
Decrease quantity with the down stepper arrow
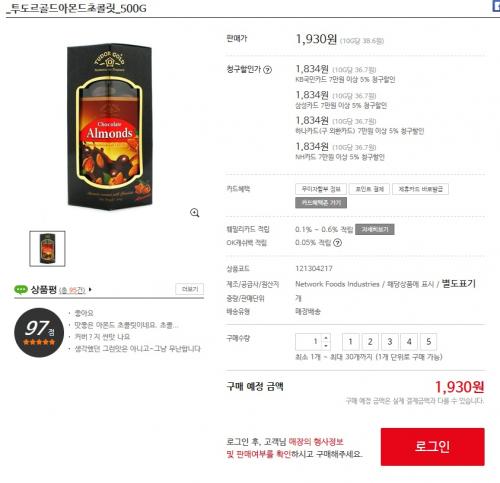326,345
